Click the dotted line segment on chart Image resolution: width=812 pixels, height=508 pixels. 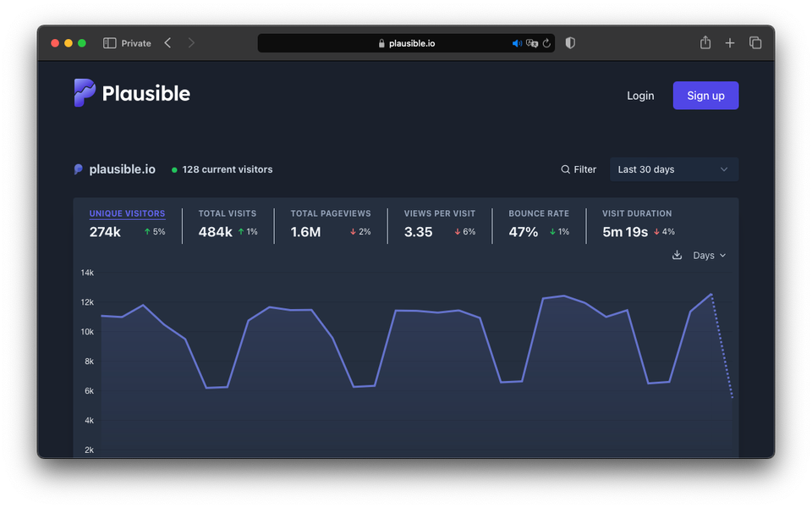point(722,346)
